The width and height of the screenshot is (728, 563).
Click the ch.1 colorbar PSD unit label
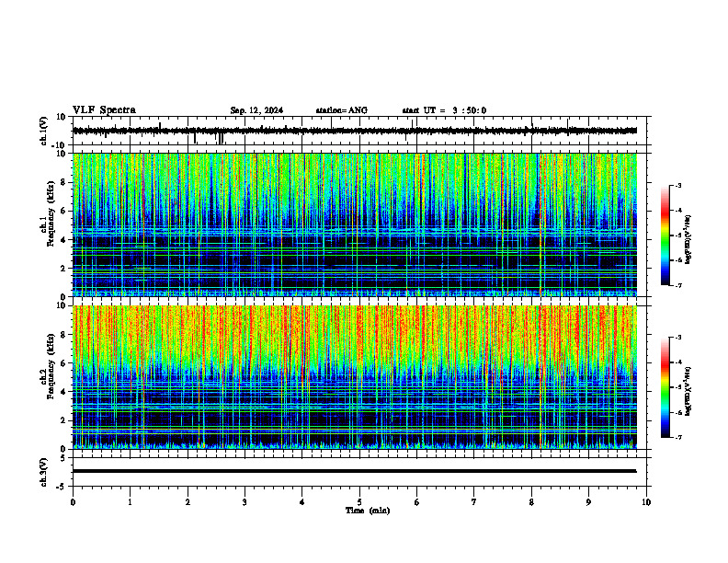[688, 240]
